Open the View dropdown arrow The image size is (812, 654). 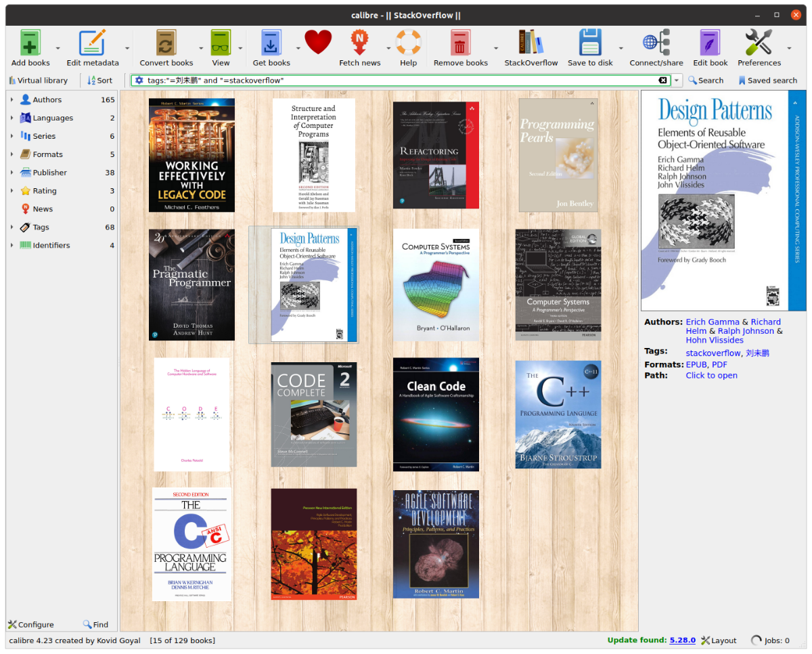coord(240,48)
